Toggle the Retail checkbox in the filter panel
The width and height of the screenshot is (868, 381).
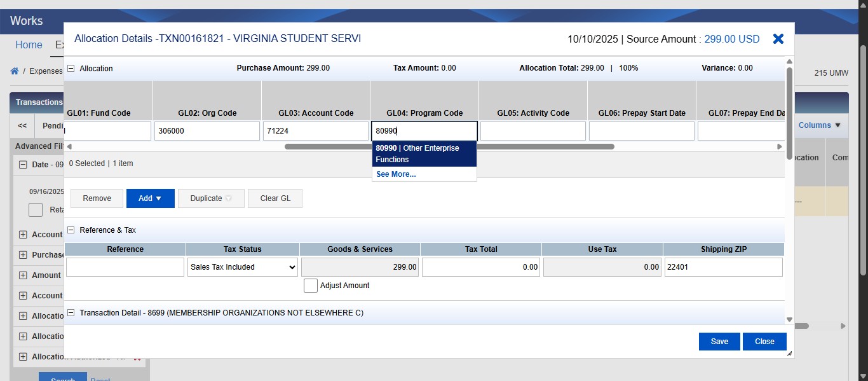(36, 210)
